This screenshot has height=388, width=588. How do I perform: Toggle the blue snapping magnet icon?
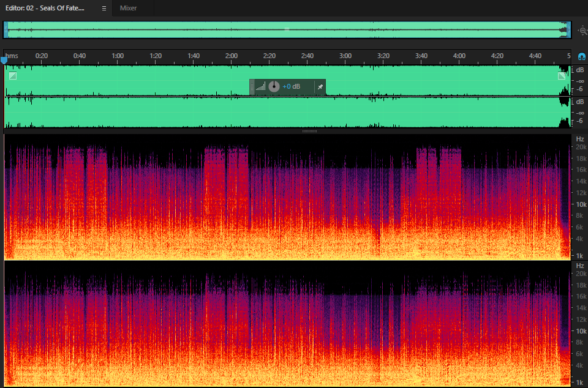pyautogui.click(x=582, y=56)
